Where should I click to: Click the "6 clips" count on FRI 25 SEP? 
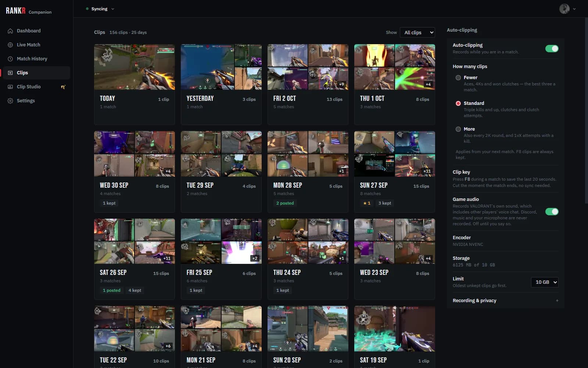(x=249, y=273)
